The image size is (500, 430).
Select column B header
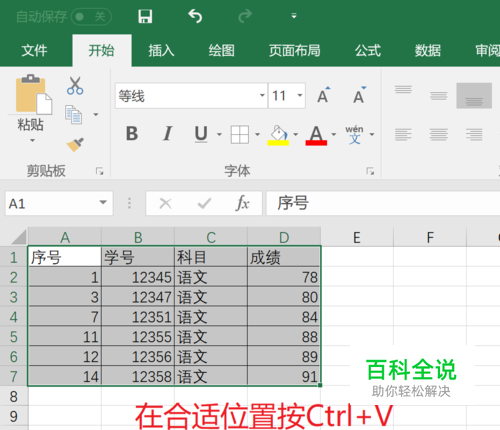[138, 237]
